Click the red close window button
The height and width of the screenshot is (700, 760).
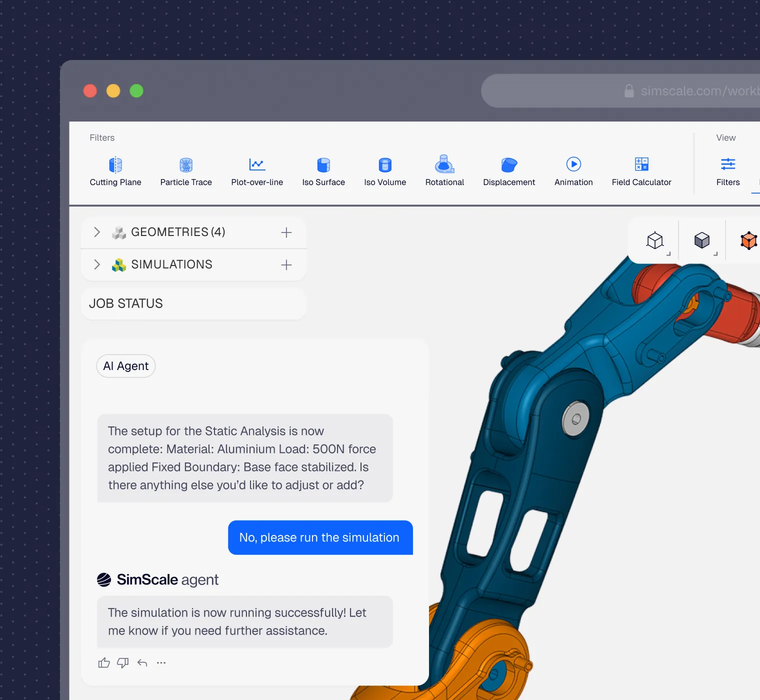pyautogui.click(x=90, y=91)
